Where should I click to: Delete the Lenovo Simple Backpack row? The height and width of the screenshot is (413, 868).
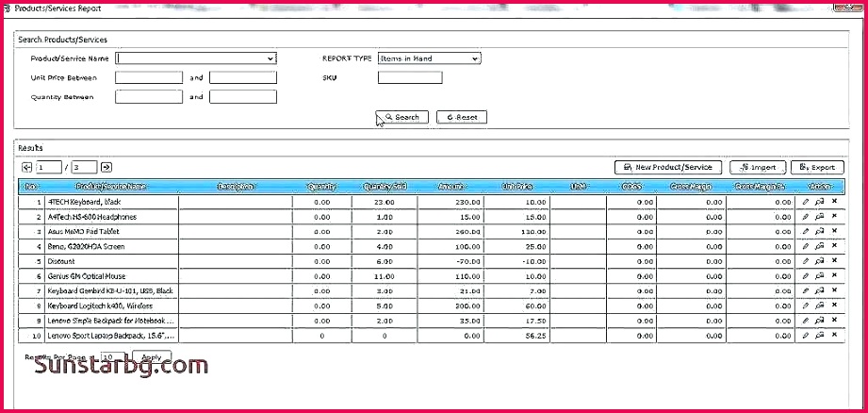point(834,320)
